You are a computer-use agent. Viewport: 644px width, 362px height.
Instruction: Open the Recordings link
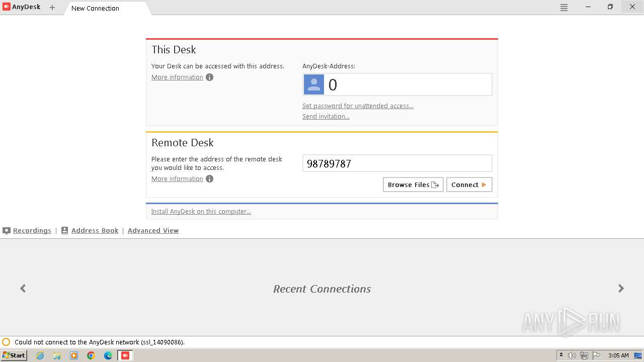coord(32,231)
